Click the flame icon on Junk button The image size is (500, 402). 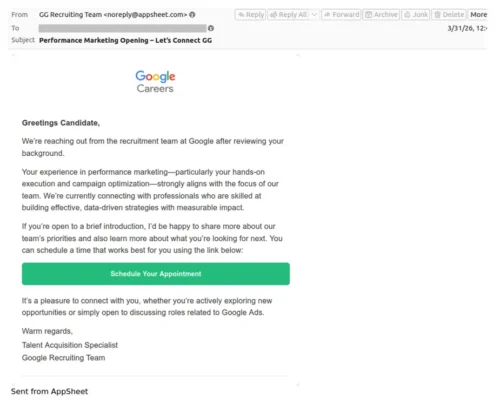pos(407,15)
